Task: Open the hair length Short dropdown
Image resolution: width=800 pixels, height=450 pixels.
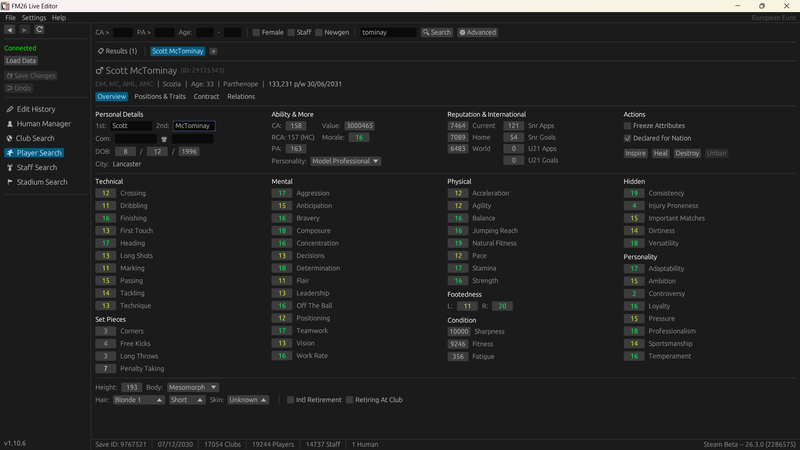Action: coord(187,400)
